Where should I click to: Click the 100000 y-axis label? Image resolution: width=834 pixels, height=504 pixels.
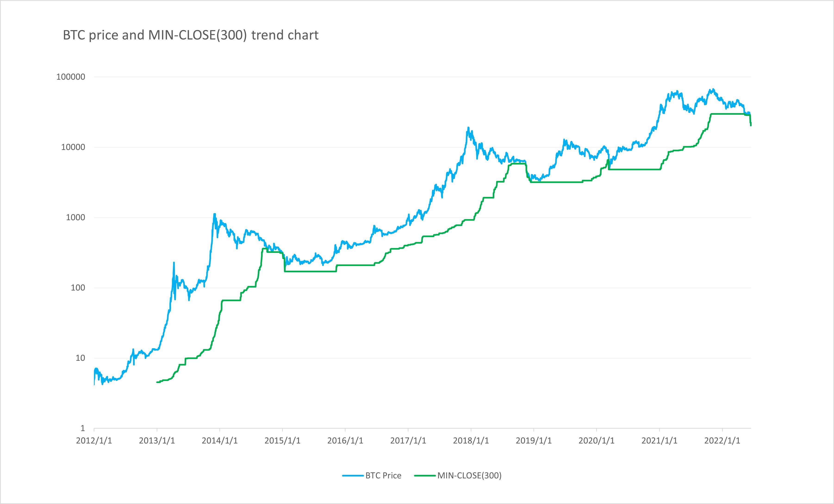tap(71, 77)
